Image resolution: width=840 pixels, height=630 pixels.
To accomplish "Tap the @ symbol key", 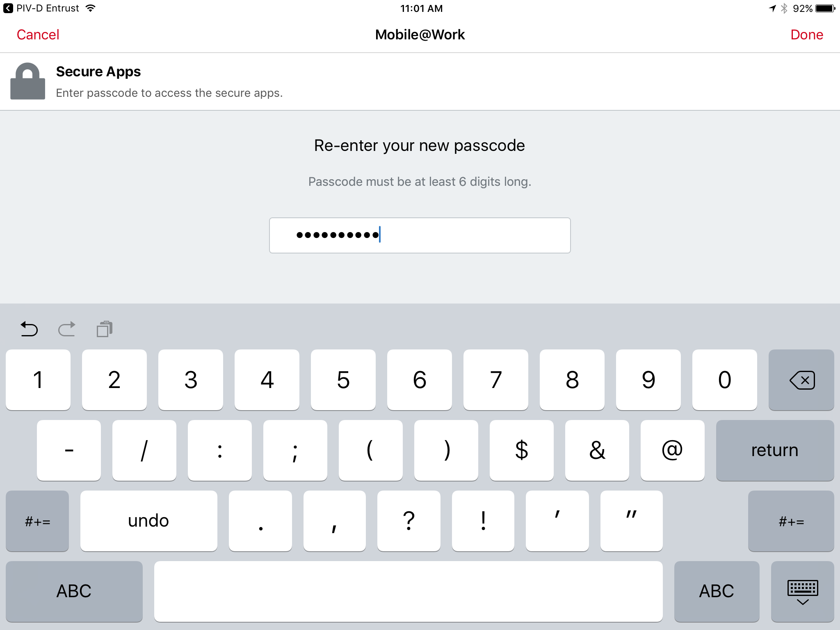I will (672, 450).
